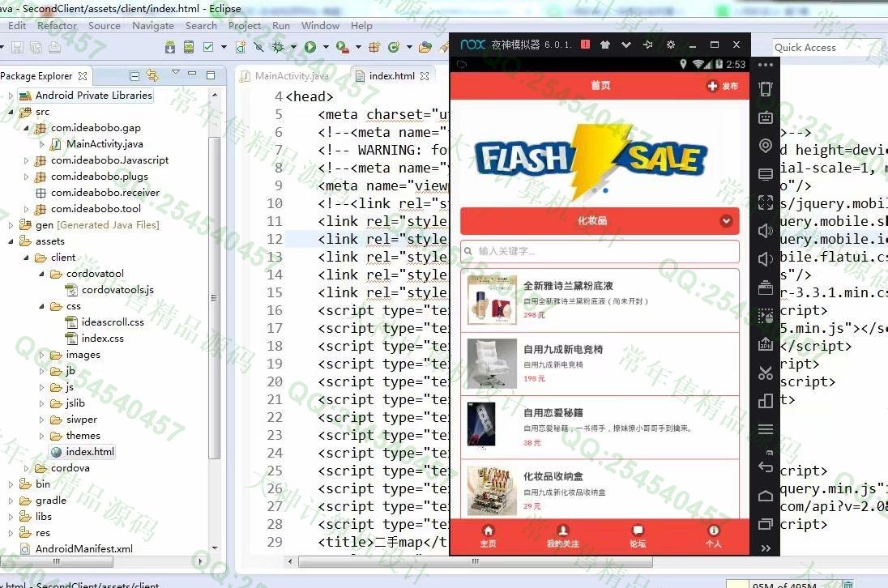This screenshot has height=588, width=888.
Task: Tap the 论坛 bottom tab in app
Action: [x=638, y=536]
